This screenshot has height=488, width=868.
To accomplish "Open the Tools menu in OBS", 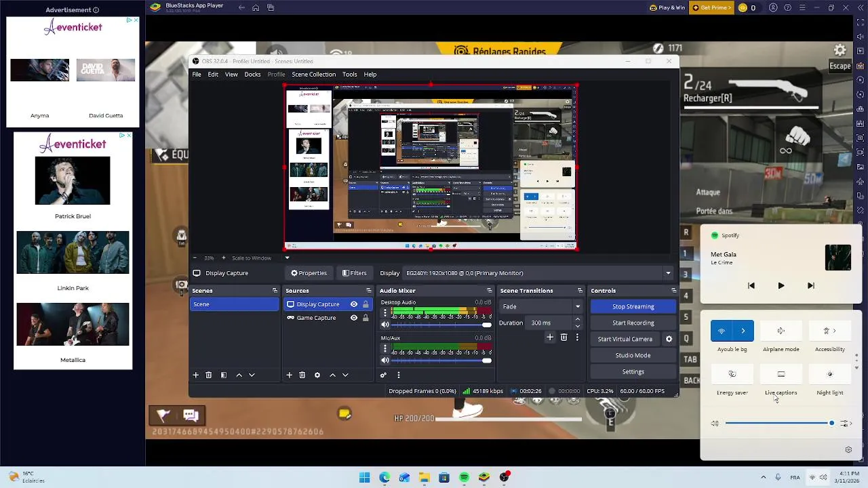I will [349, 75].
